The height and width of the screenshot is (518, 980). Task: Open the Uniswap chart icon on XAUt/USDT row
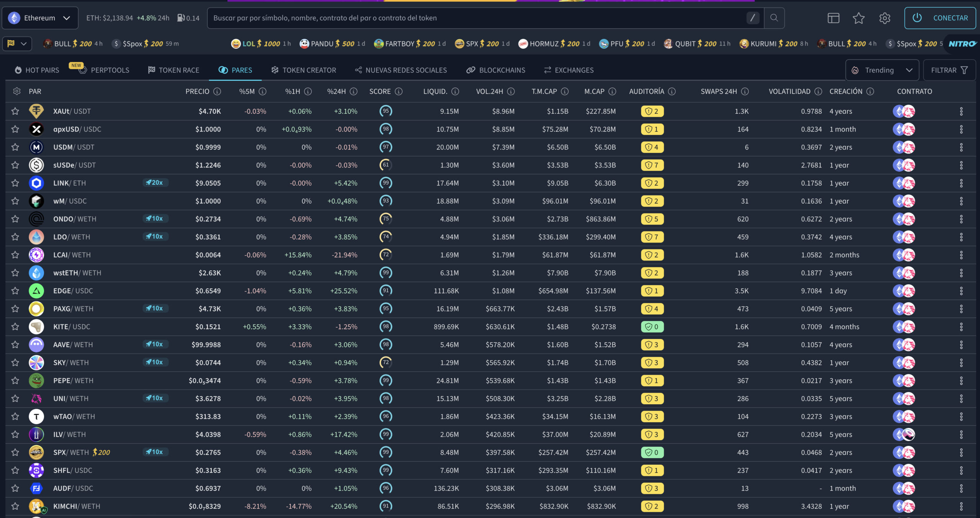tap(909, 111)
